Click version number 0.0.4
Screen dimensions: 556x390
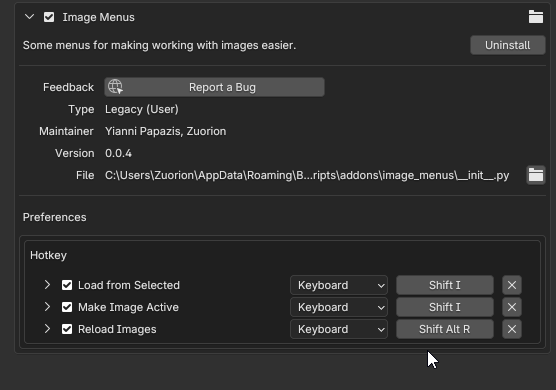[118, 153]
